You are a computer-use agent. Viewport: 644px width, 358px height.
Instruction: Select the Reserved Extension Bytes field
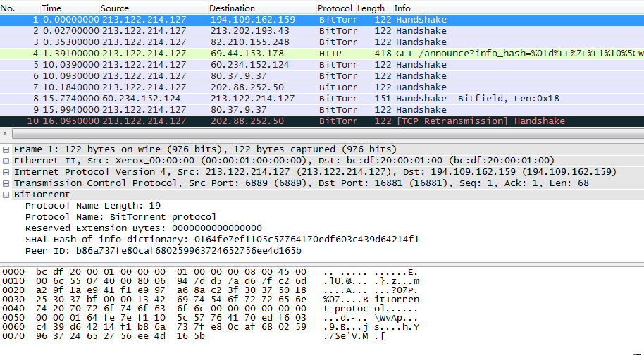click(x=143, y=228)
